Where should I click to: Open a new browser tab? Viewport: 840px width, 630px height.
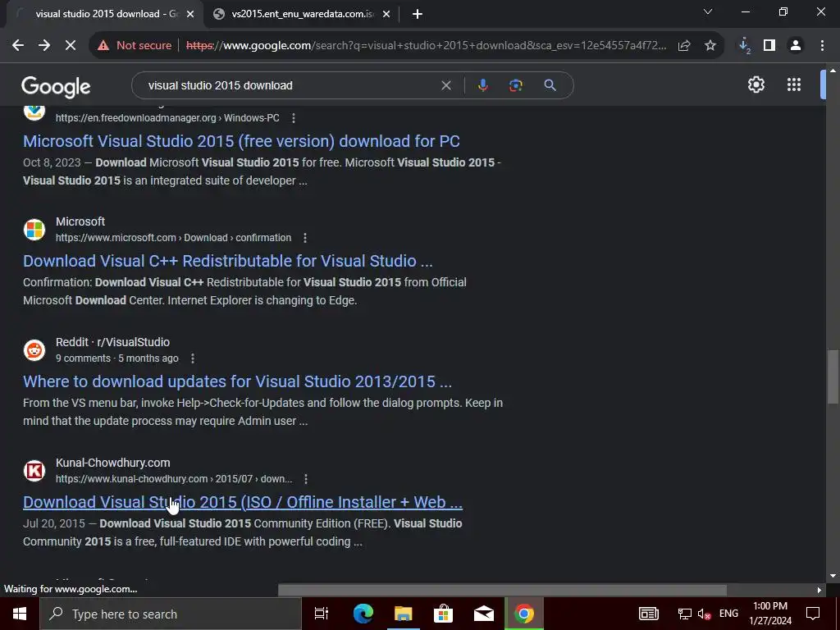(x=418, y=15)
